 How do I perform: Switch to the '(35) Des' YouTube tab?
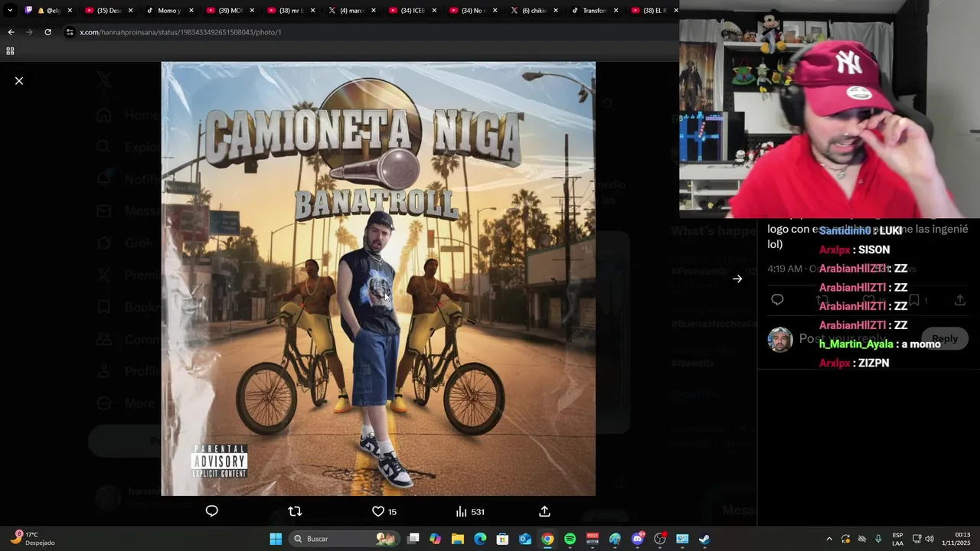pos(109,11)
